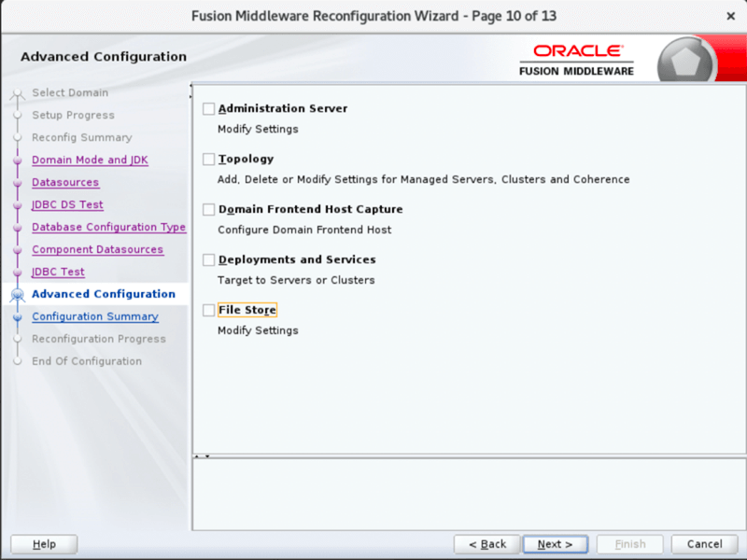
Task: Click the Domain Mode and JDK bullet icon
Action: click(18, 161)
